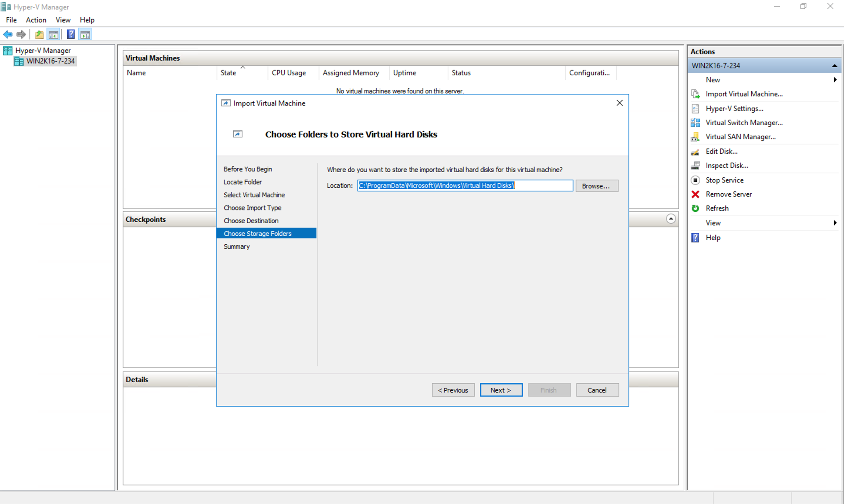The image size is (844, 504).
Task: Click Stop Service in Actions
Action: pos(724,180)
